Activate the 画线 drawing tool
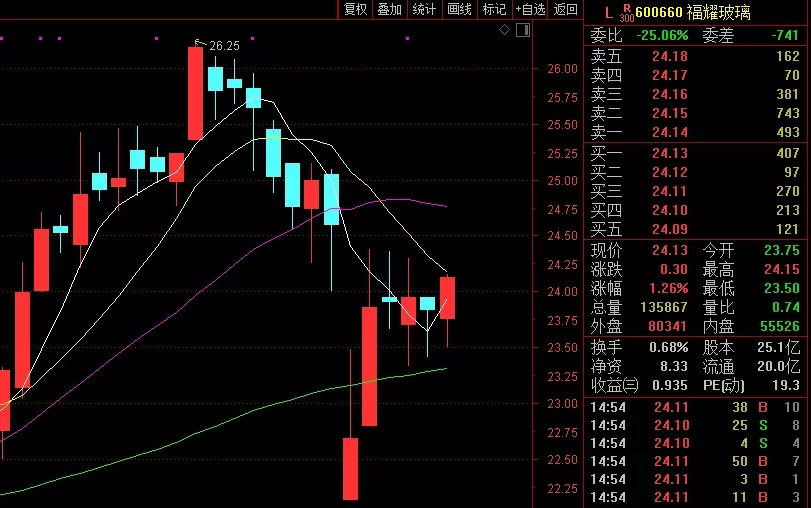 coord(459,9)
